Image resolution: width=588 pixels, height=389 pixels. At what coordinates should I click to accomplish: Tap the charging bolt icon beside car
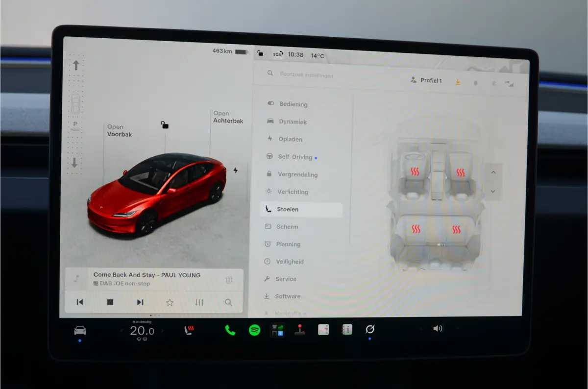pyautogui.click(x=236, y=170)
